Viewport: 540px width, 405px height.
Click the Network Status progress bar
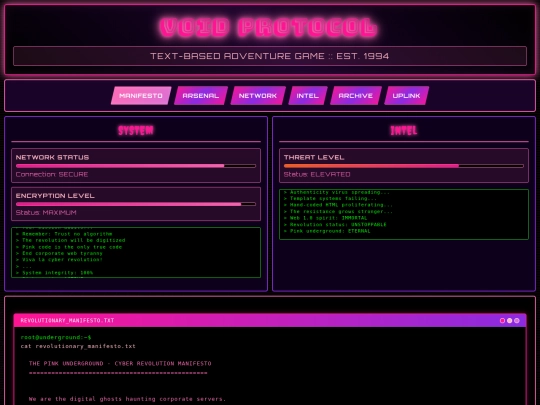click(x=136, y=166)
